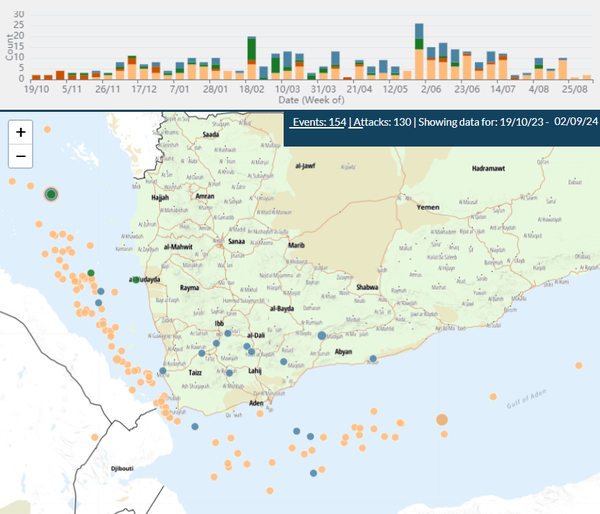600x514 pixels.
Task: Click blue marker on Abyan coast near Ahwar
Action: click(373, 359)
